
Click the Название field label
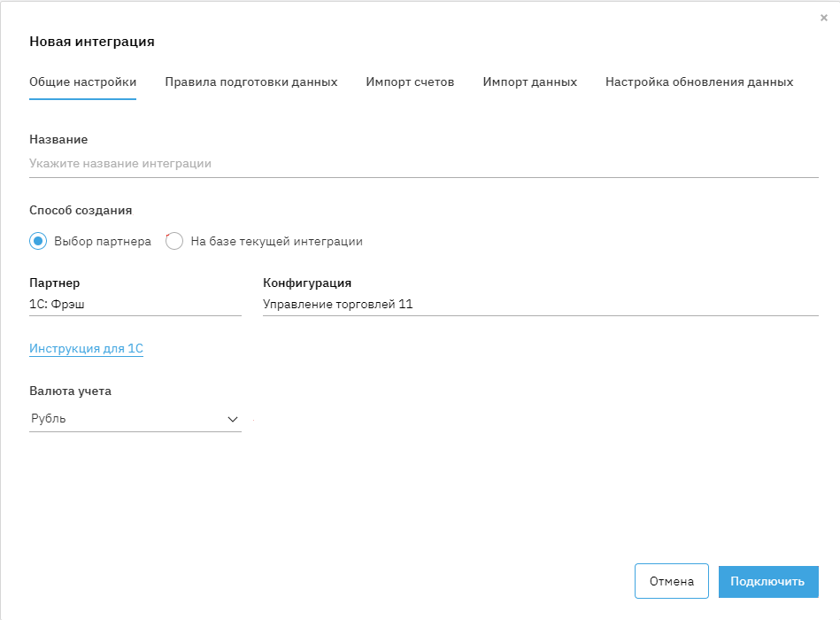[x=58, y=139]
